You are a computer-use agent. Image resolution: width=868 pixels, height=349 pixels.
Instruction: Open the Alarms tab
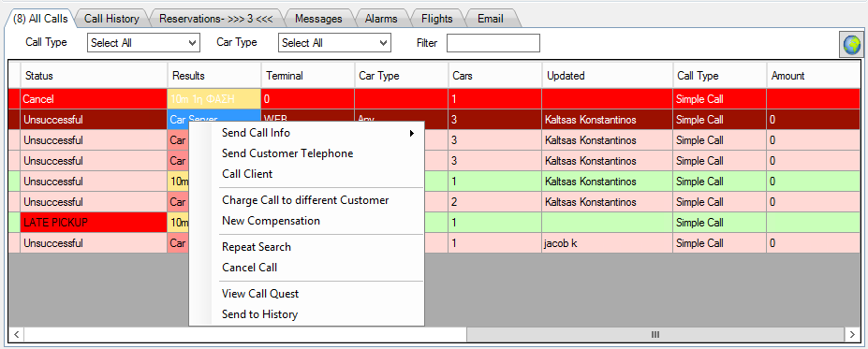pos(381,19)
